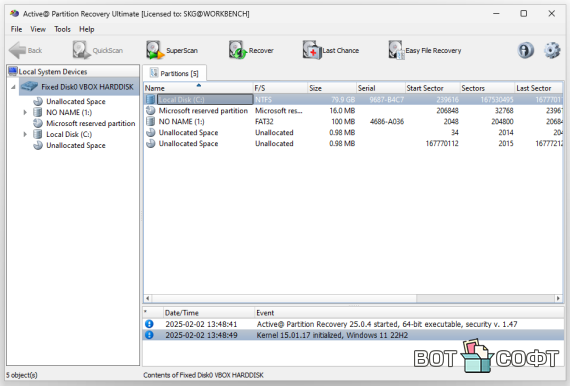Viewport: 570px width, 386px height.
Task: Click the 100 MB size cell
Action: tap(343, 121)
